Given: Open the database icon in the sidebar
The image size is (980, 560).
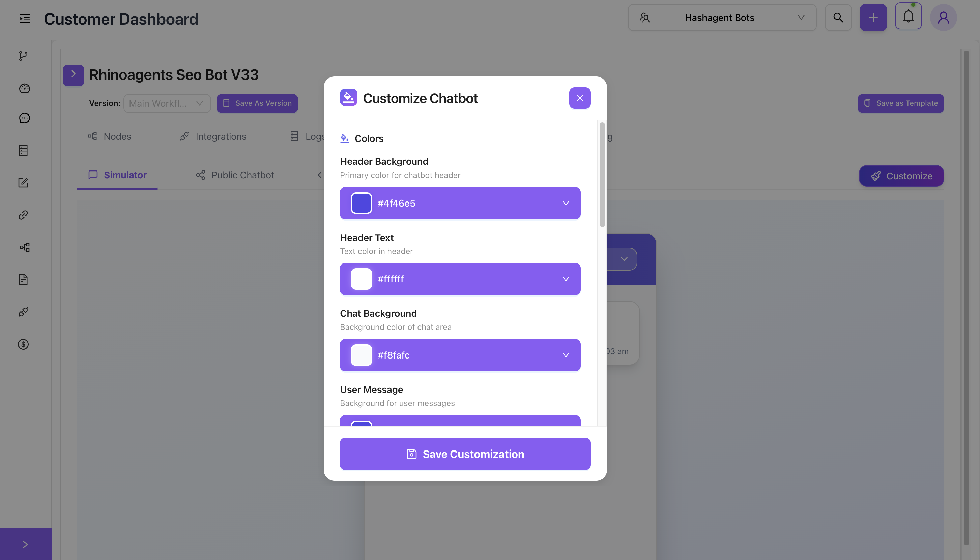Looking at the screenshot, I should click(24, 150).
